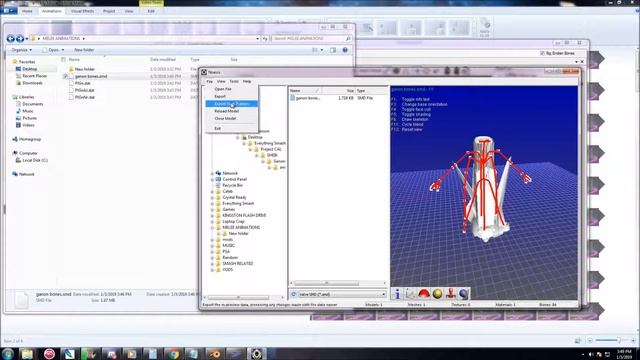Viewport: 640px width, 360px height.
Task: Open the media player taskbar icon
Action: (x=131, y=354)
